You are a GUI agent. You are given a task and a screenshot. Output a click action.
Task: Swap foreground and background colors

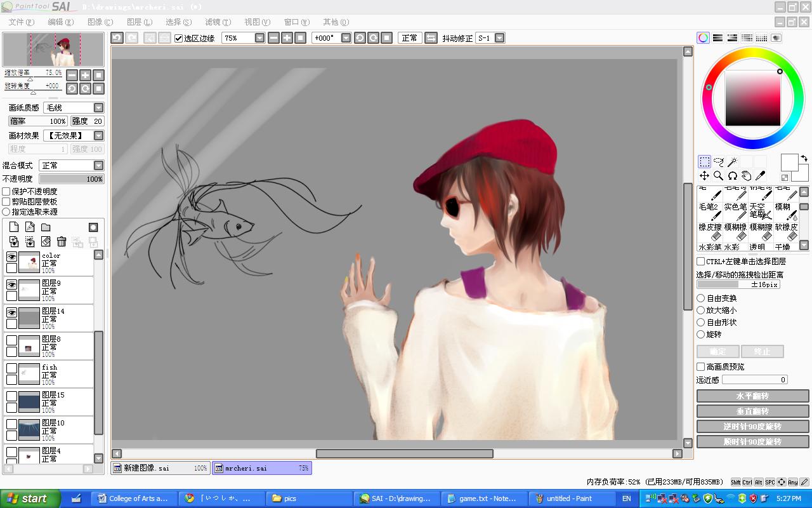[x=804, y=158]
